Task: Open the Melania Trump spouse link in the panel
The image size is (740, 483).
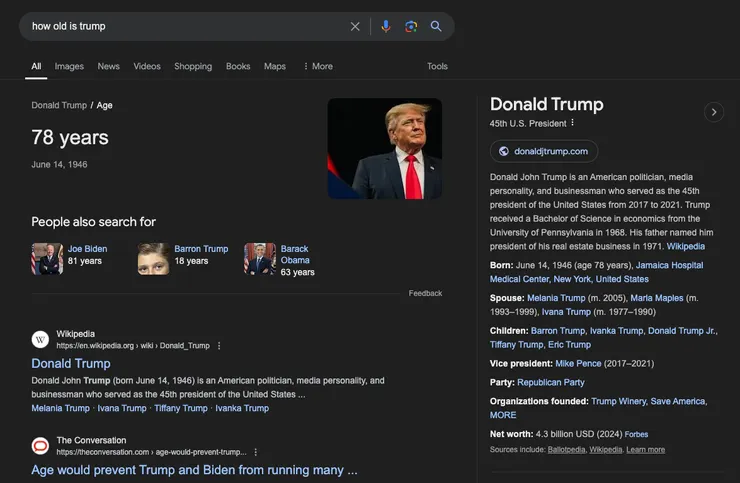Action: coord(556,298)
